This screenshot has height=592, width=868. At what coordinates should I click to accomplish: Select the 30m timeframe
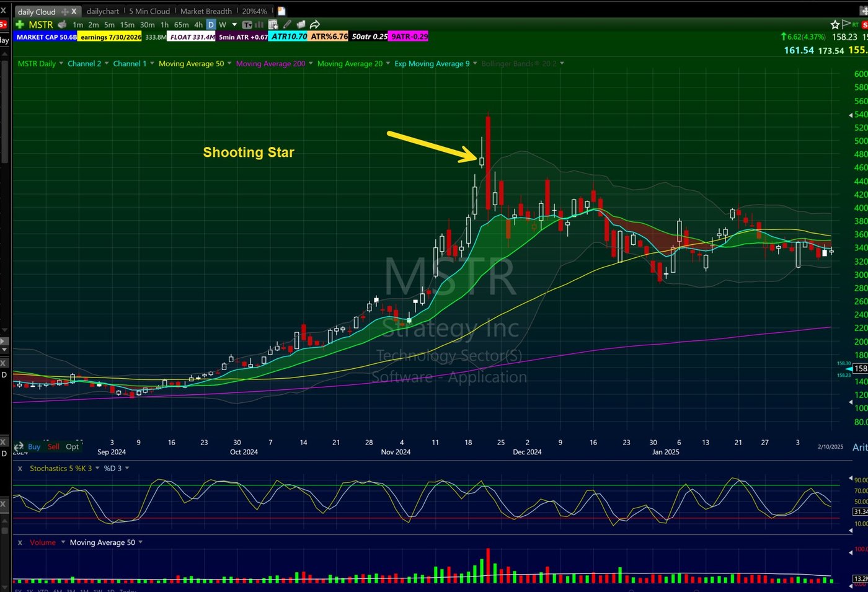pyautogui.click(x=148, y=25)
